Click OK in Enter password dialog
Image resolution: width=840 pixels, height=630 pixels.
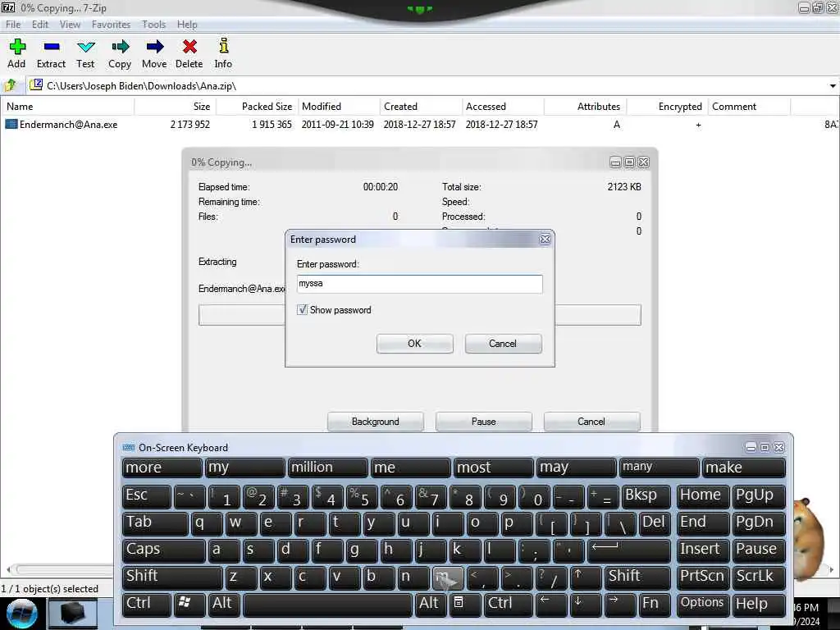[x=414, y=344]
